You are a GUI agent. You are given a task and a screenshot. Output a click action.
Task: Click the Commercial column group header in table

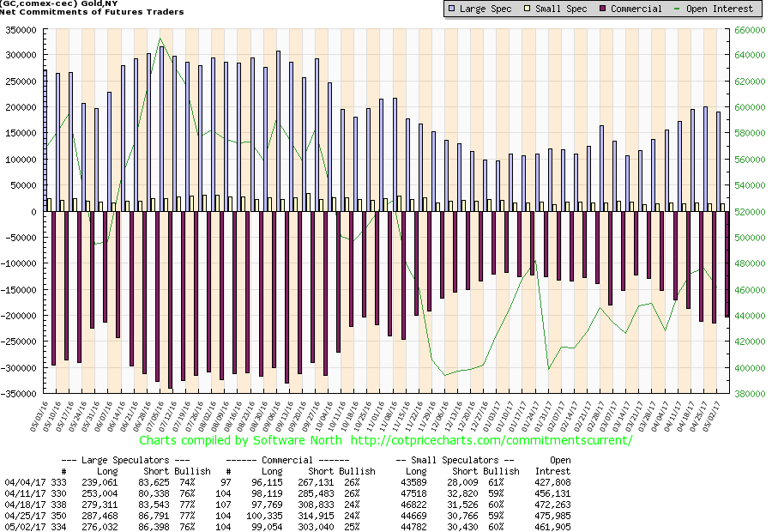pos(292,460)
